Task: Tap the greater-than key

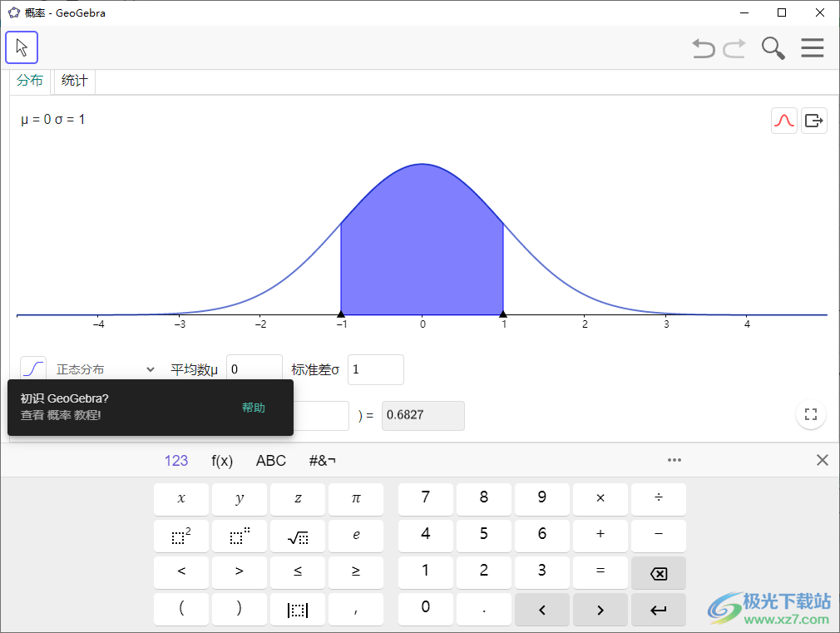Action: point(240,573)
